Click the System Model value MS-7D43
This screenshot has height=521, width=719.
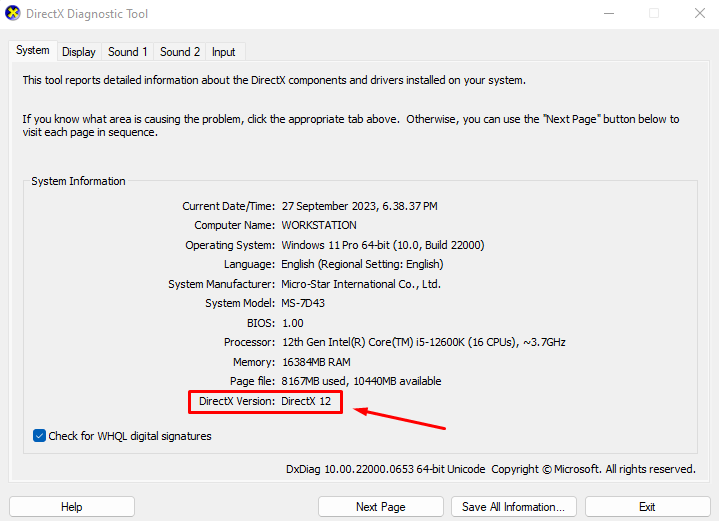(x=305, y=303)
